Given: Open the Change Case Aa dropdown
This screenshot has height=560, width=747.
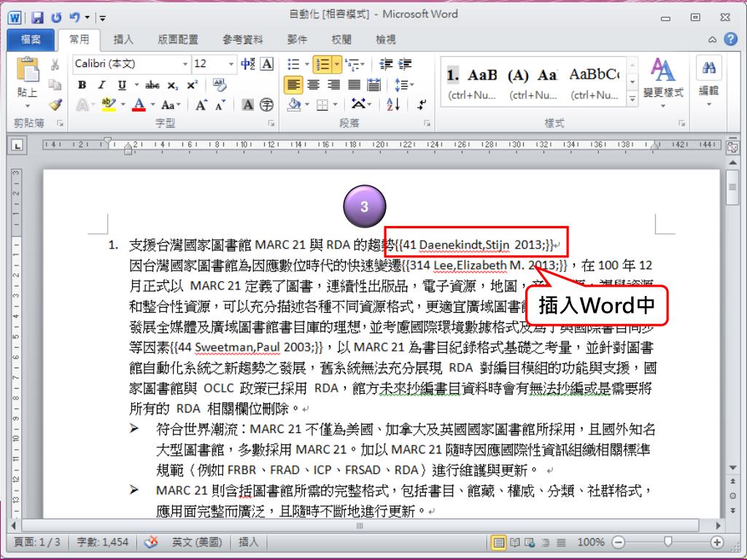Looking at the screenshot, I should coord(171,105).
